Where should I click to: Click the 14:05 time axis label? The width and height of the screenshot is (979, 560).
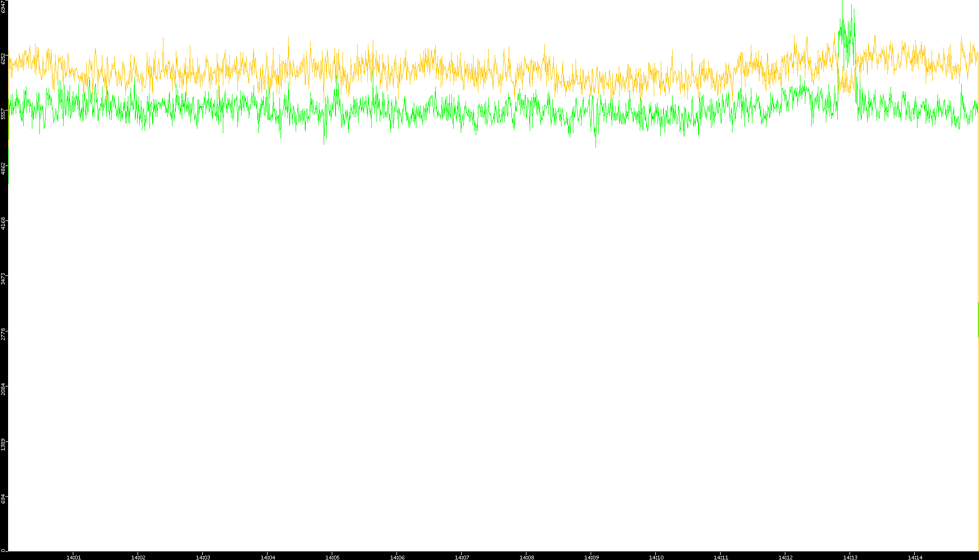coord(332,557)
